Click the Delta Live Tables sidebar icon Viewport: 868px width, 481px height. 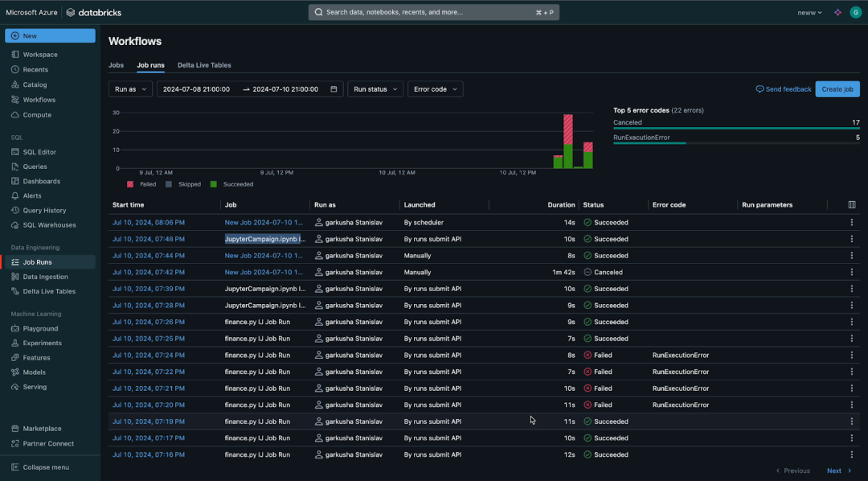(15, 291)
